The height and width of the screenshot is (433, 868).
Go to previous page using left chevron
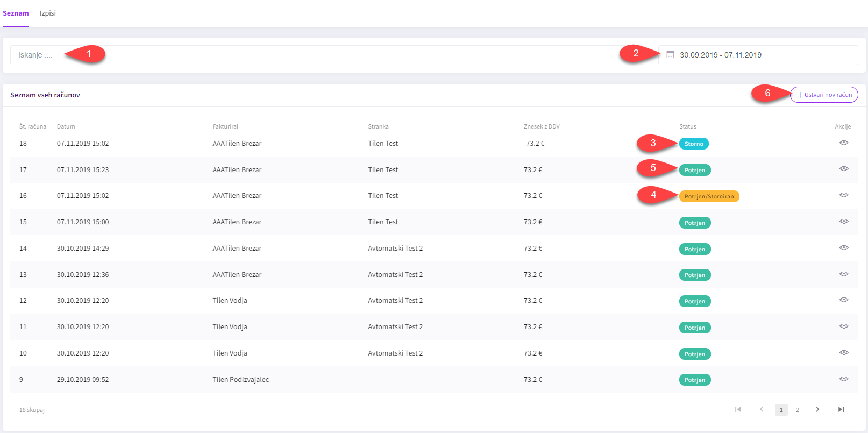click(762, 410)
